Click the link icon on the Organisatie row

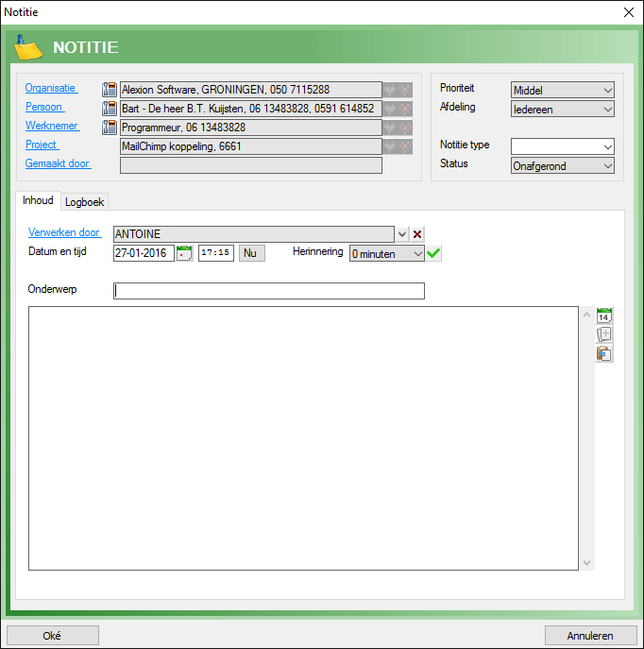click(x=390, y=90)
